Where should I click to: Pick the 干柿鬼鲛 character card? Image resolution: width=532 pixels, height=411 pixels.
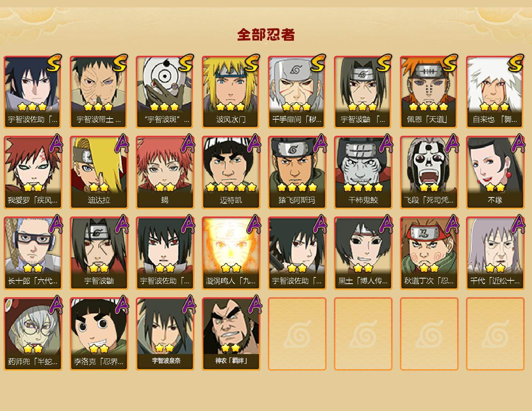(363, 172)
